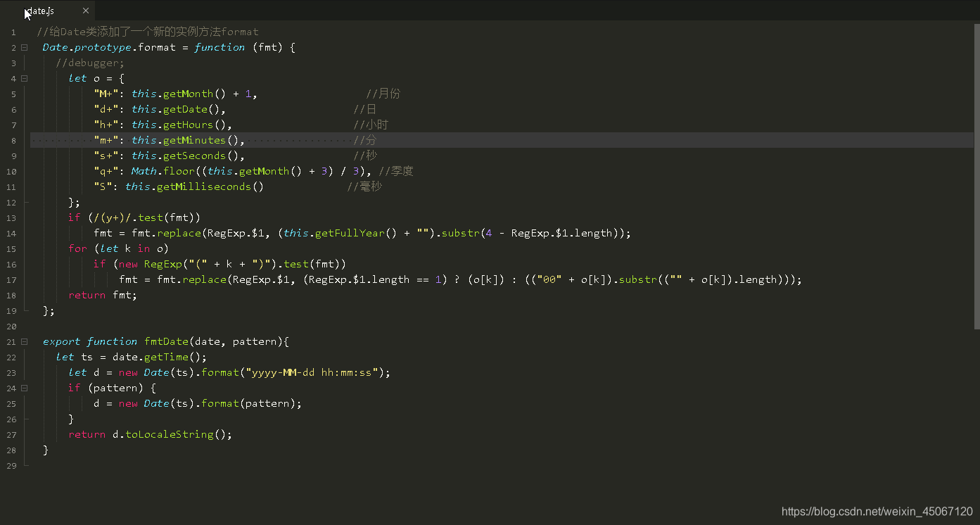Click the //debugger; comment
Screen dimensions: 980x525
pos(90,63)
